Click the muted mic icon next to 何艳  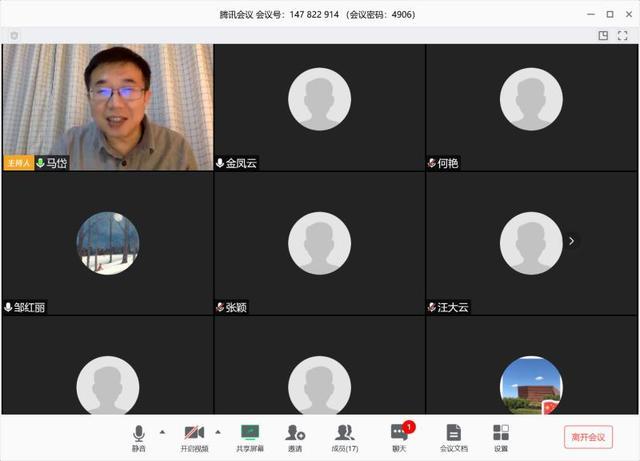click(x=432, y=163)
